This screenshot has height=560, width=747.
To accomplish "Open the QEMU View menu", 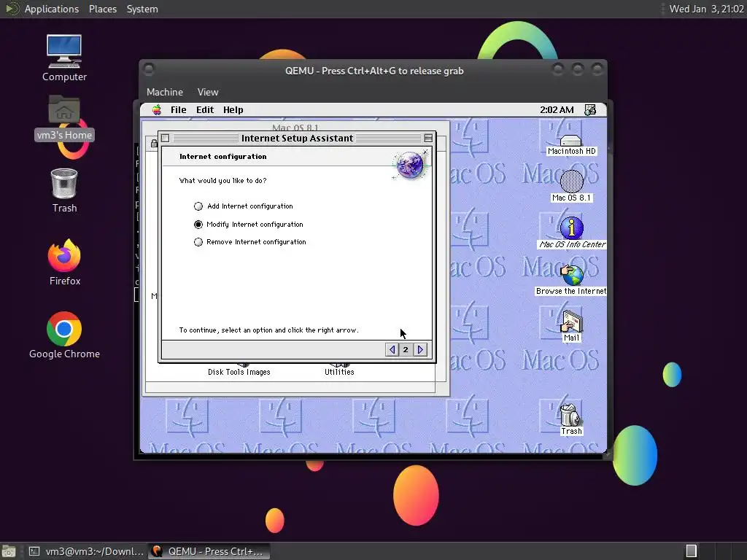I will point(208,92).
